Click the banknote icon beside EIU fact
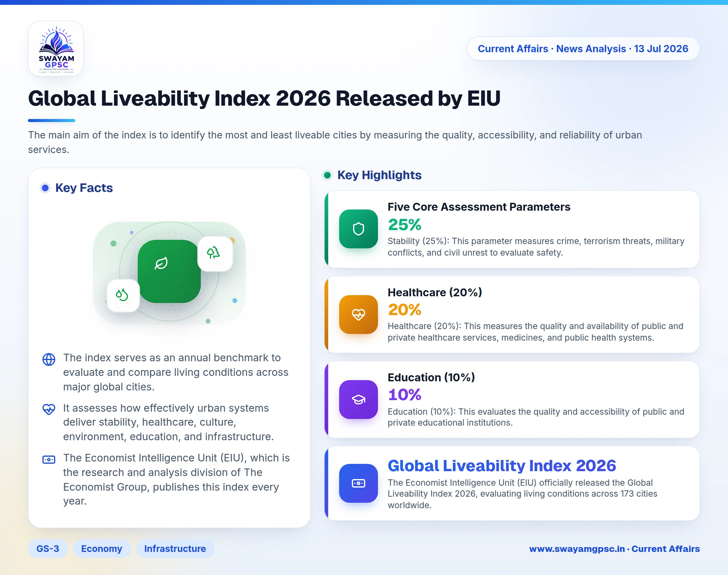Screen dimensions: 728x575 (x=49, y=460)
